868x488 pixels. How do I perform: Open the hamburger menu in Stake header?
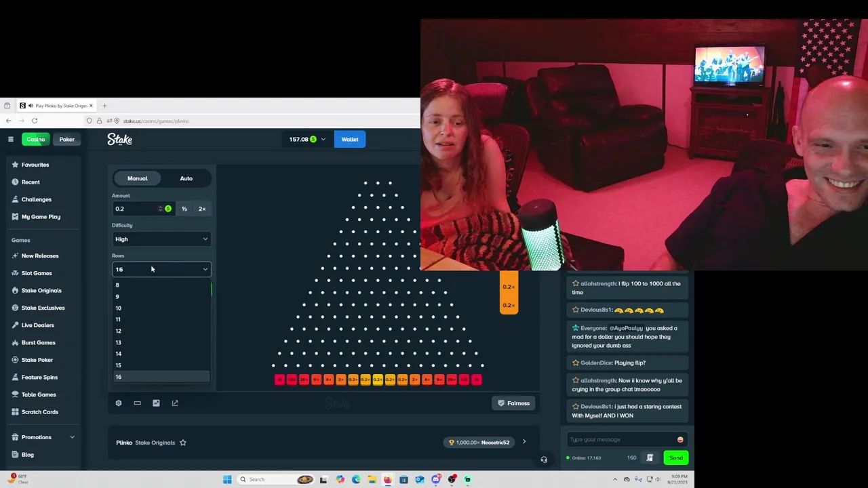tap(11, 139)
